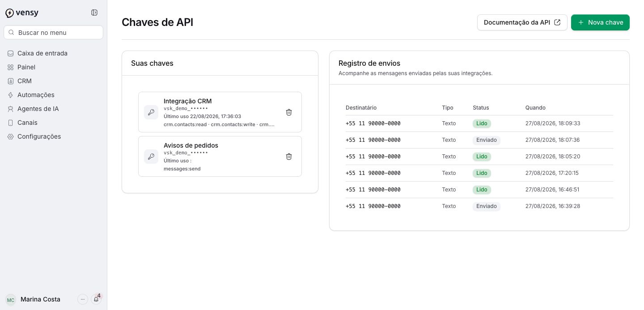Viewport: 644px width, 310px height.
Task: Click recipient number in 18:09:33 row
Action: (x=373, y=123)
